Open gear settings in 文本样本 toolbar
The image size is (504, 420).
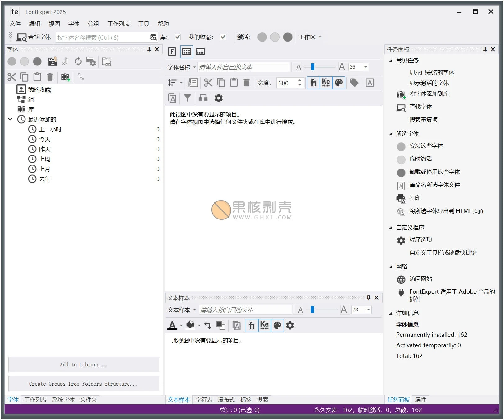coord(290,325)
